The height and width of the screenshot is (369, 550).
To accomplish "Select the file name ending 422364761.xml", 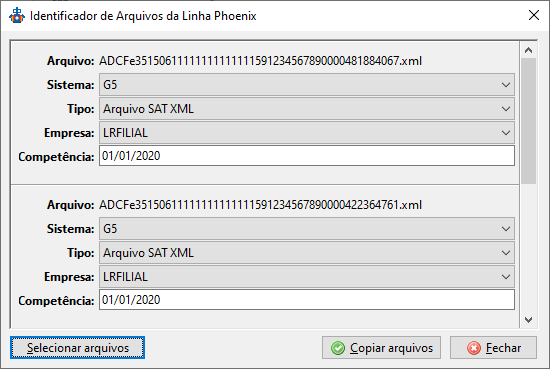I will (260, 204).
